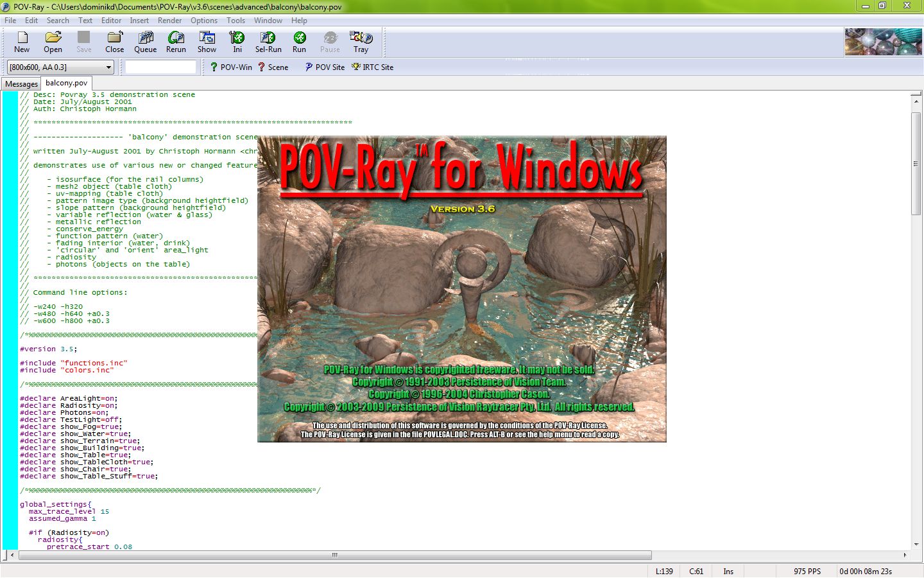Screen dimensions: 924x578
Task: Click horizontal scrollbar left arrow
Action: tap(12, 555)
